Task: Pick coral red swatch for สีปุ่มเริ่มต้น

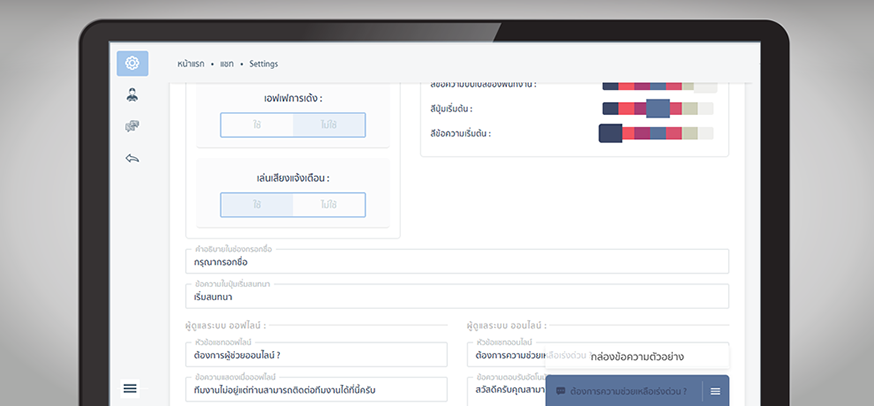Action: 627,108
